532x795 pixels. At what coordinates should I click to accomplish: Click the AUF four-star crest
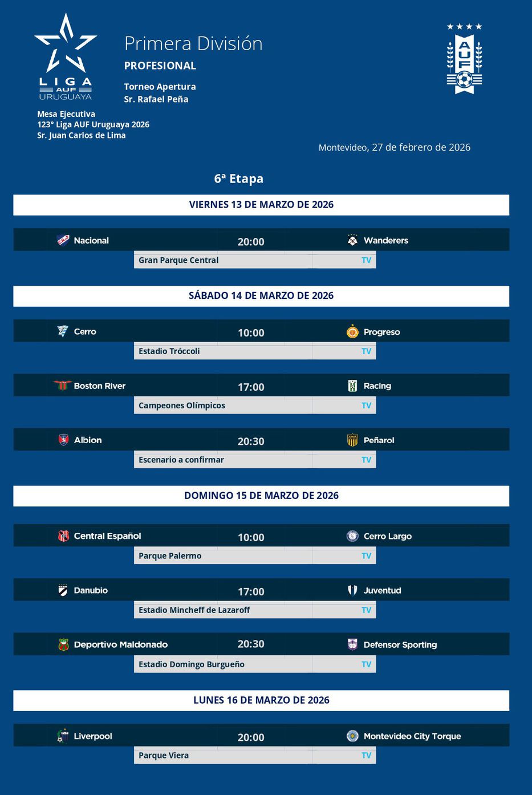[464, 59]
